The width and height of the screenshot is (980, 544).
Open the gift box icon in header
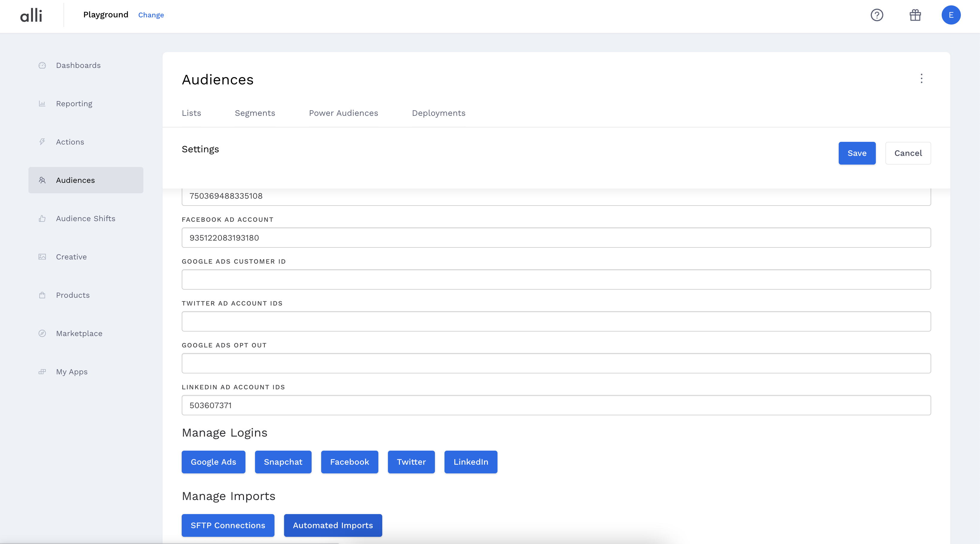[x=915, y=15]
